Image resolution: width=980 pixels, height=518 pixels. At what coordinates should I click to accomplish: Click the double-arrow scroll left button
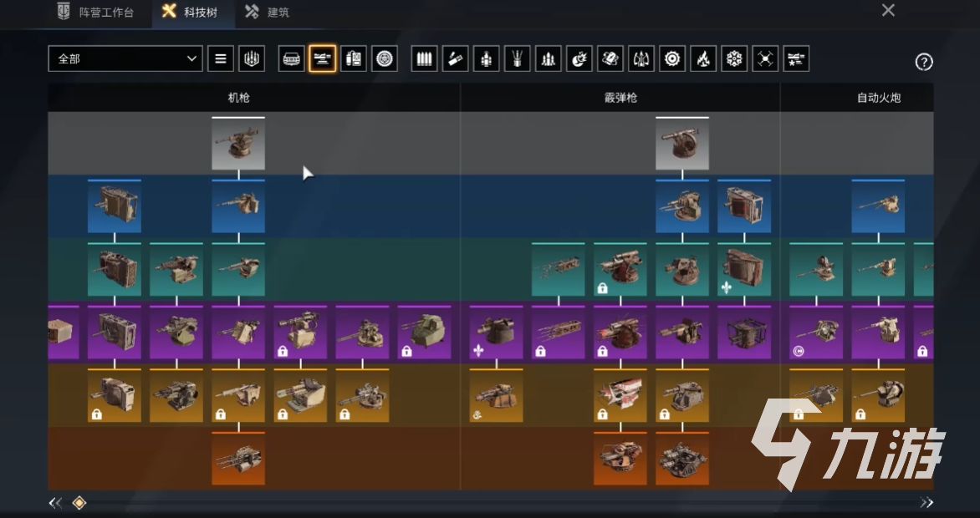[56, 502]
